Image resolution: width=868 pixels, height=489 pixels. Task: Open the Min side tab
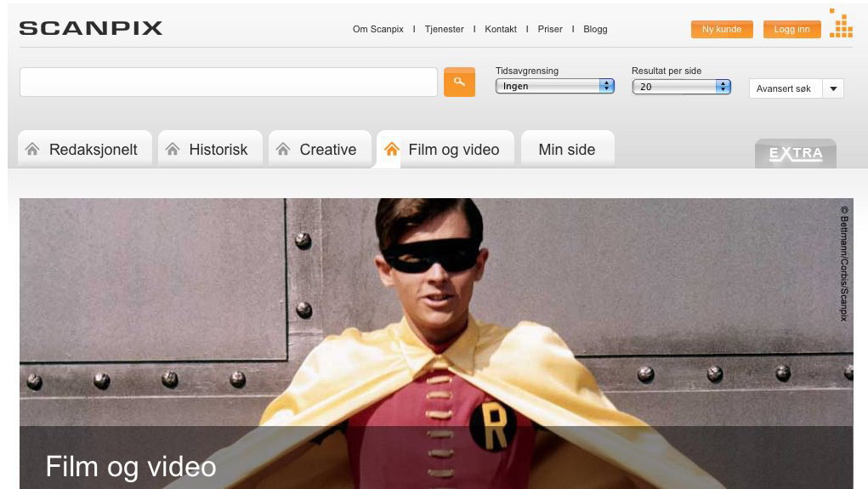pyautogui.click(x=567, y=149)
